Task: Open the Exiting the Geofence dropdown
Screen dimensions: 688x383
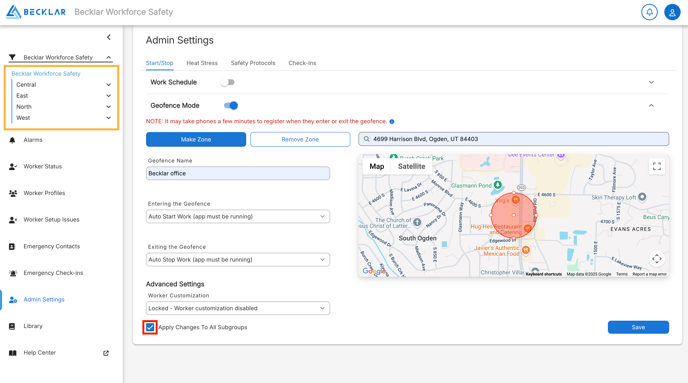Action: 238,260
